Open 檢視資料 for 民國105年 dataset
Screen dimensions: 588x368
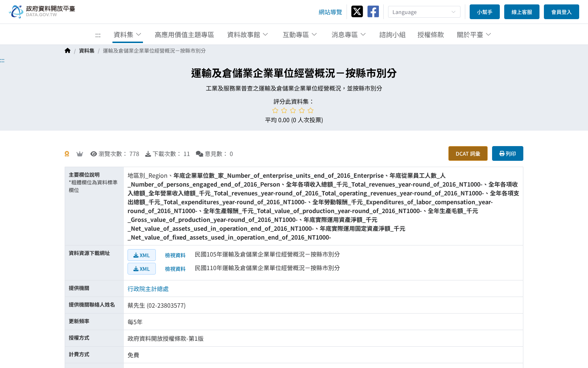175,255
